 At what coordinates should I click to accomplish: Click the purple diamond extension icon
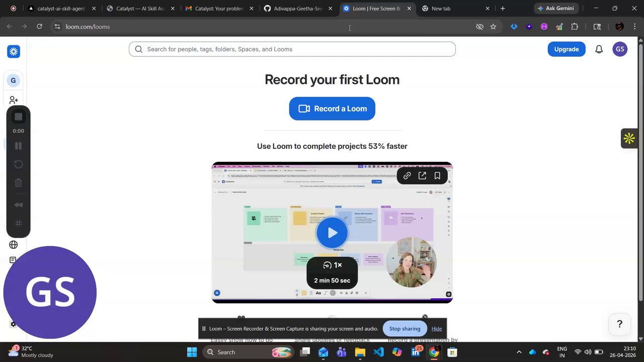[529, 27]
